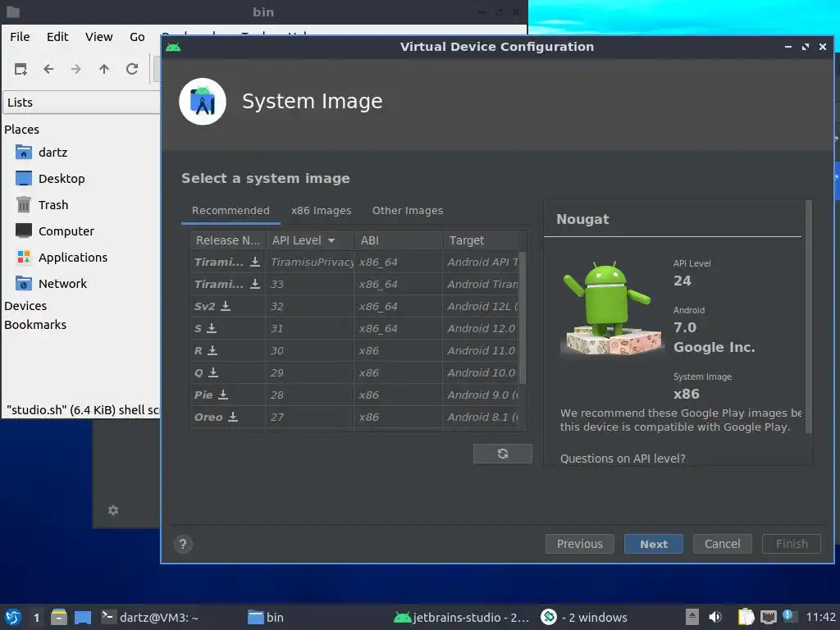Click the system image table scrollbar
This screenshot has height=630, width=840.
tap(523, 317)
